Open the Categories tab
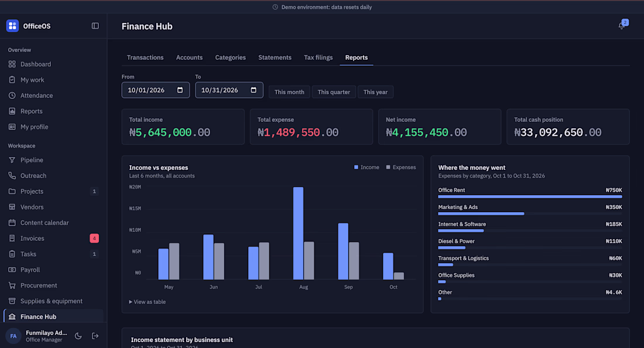The width and height of the screenshot is (644, 348). coord(231,57)
